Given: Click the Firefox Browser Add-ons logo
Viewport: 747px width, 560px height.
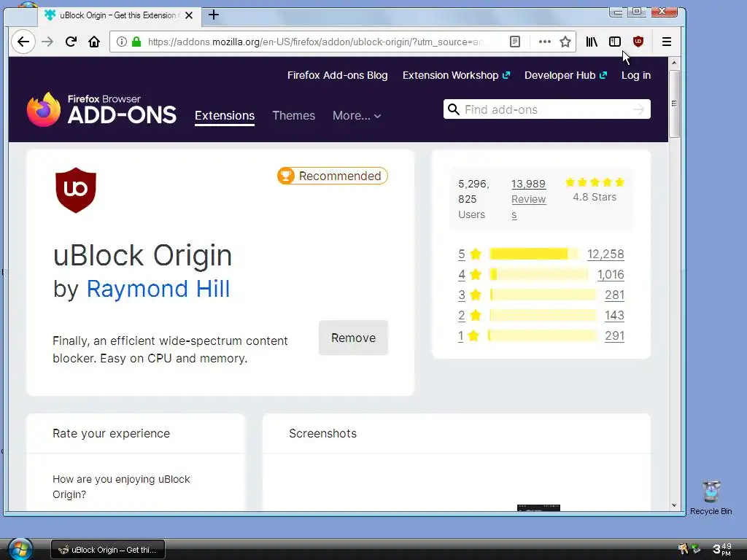Looking at the screenshot, I should (x=101, y=109).
